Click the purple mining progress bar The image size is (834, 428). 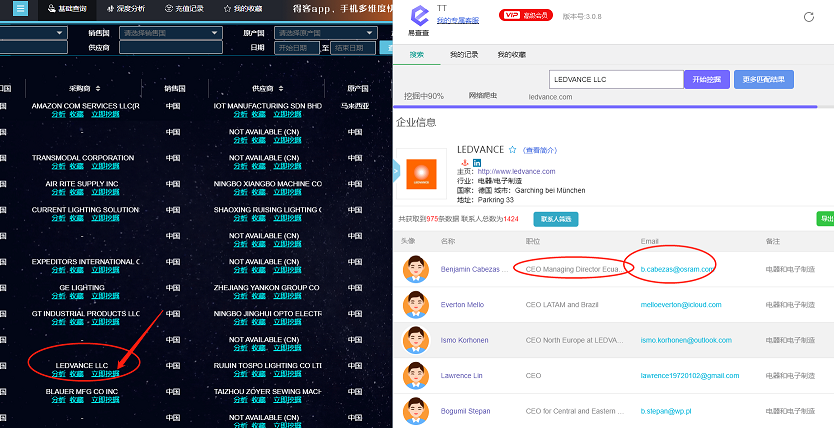[x=605, y=107]
